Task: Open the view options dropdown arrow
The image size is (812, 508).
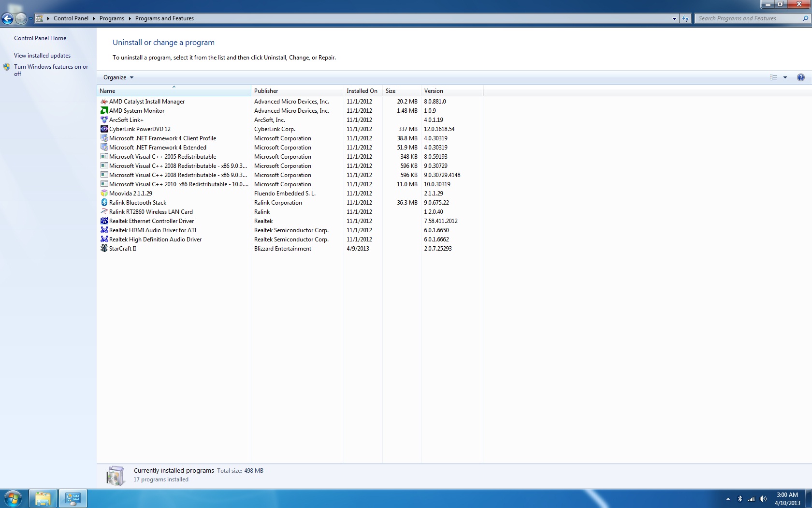Action: [x=785, y=77]
